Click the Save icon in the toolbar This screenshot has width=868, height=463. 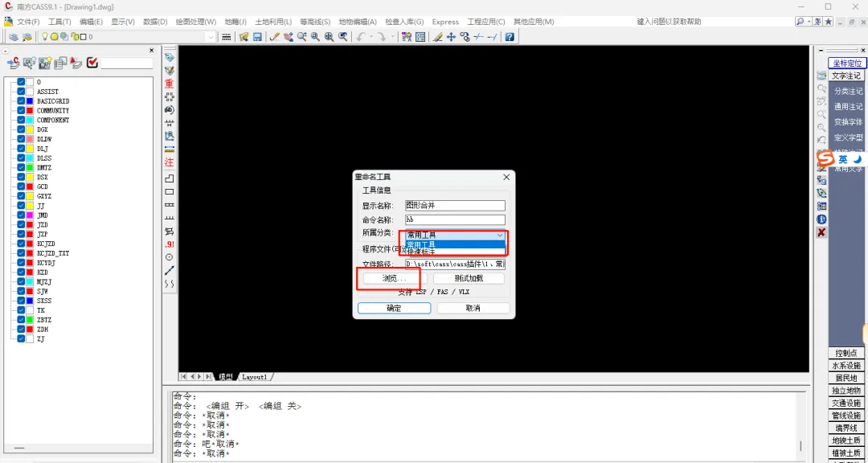pos(257,37)
